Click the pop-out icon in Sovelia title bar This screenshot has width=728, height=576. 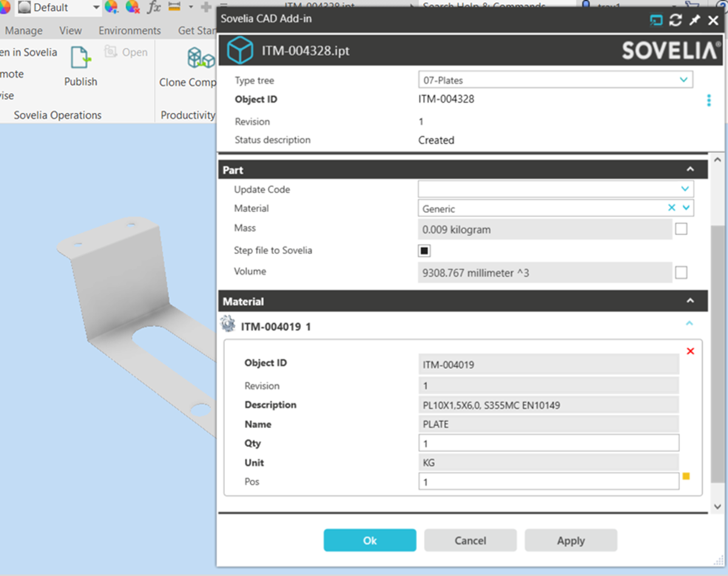pos(656,20)
